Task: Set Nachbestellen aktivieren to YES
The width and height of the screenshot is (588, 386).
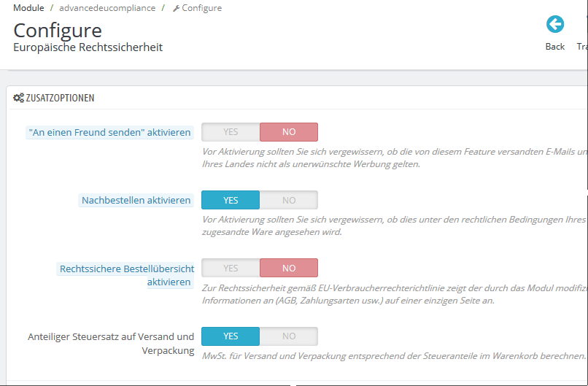Action: click(x=231, y=200)
